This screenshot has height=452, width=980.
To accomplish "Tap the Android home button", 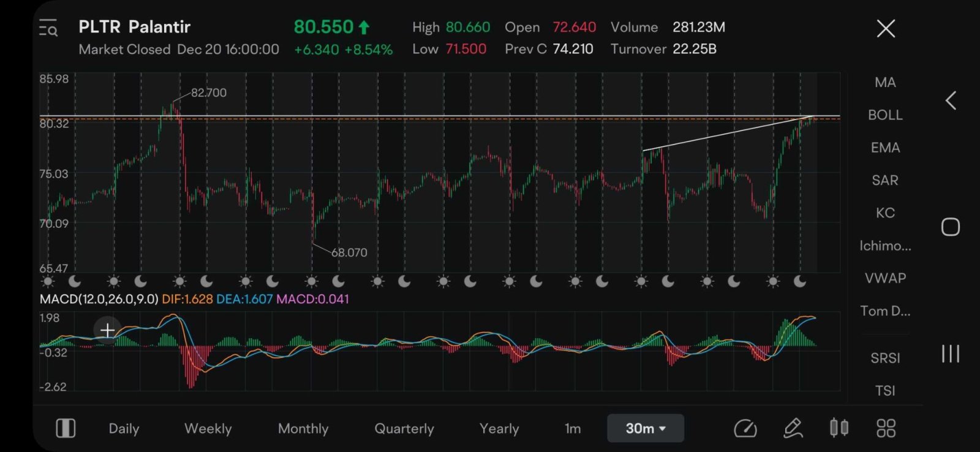I will pos(951,227).
